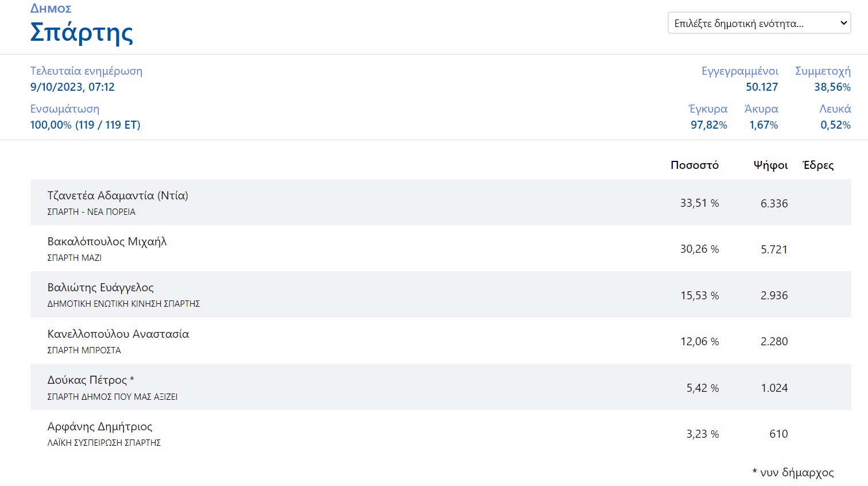Click the dropdown chevron arrow
The width and height of the screenshot is (868, 486).
(843, 23)
